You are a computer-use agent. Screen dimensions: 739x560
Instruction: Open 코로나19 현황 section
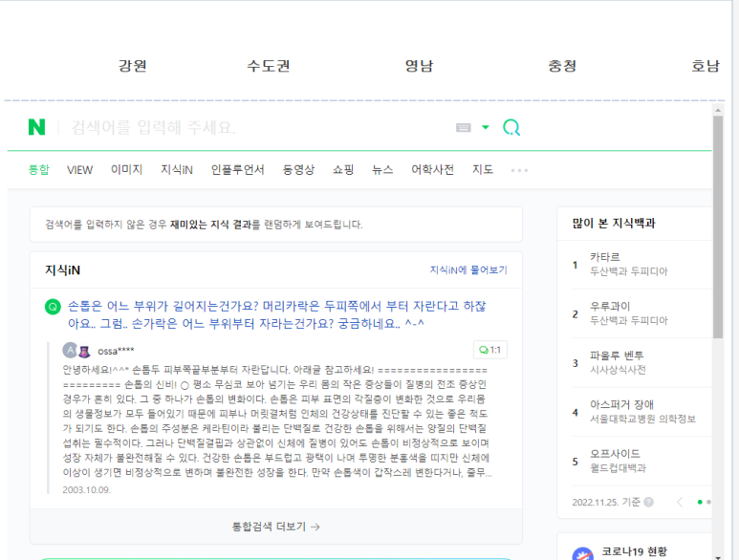point(634,551)
